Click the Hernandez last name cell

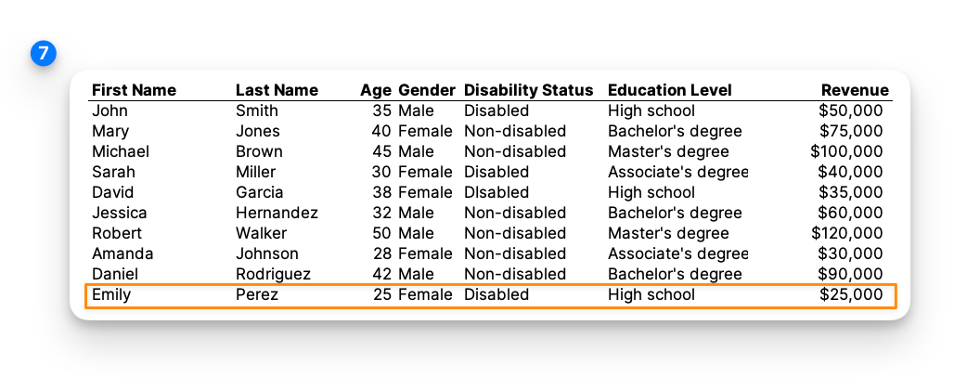[x=277, y=213]
